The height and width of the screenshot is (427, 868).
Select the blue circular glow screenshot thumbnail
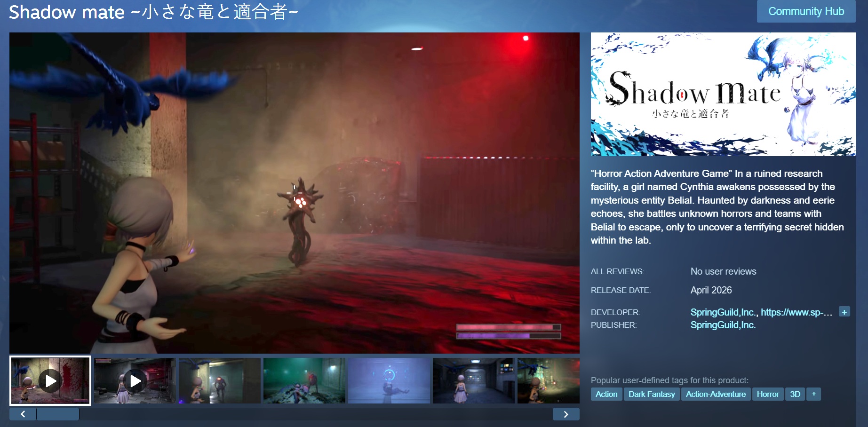coord(389,380)
